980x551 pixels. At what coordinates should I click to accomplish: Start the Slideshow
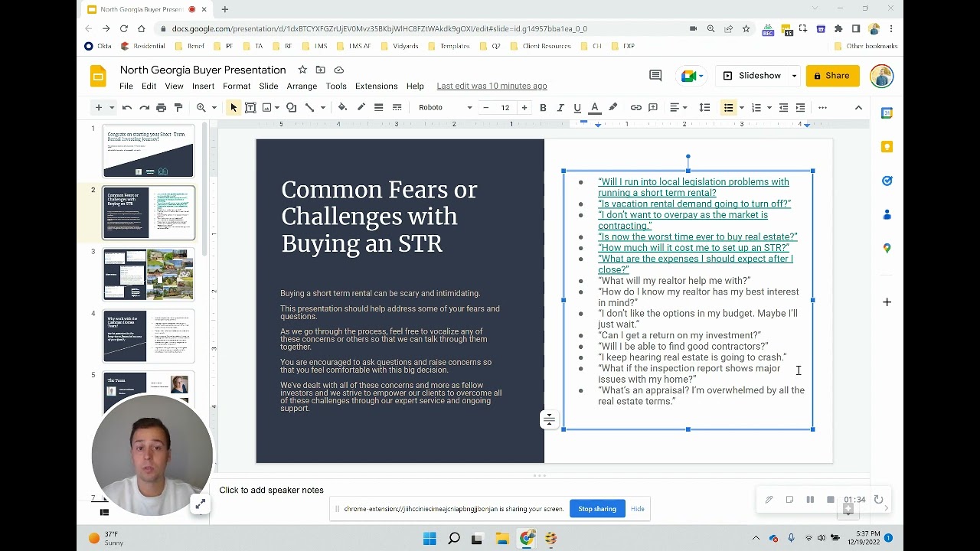coord(752,76)
